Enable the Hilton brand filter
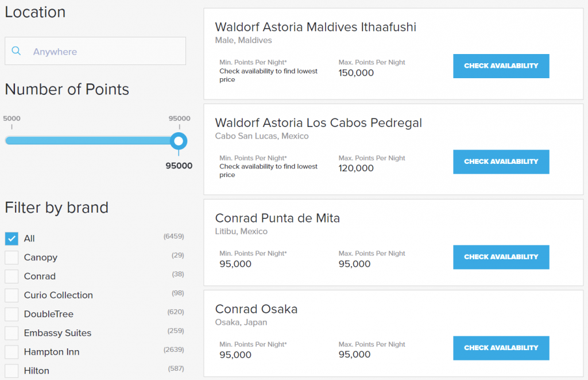The width and height of the screenshot is (588, 380). pyautogui.click(x=11, y=370)
